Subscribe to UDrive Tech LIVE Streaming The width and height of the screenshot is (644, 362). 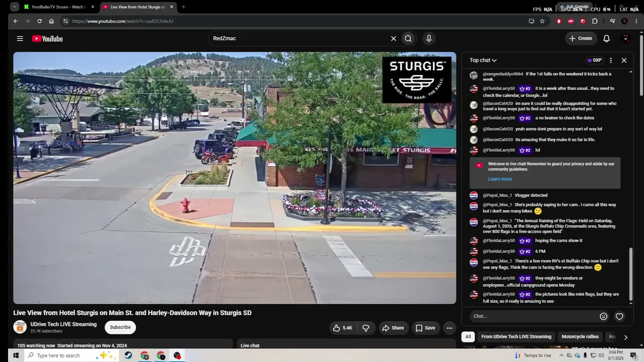(120, 327)
